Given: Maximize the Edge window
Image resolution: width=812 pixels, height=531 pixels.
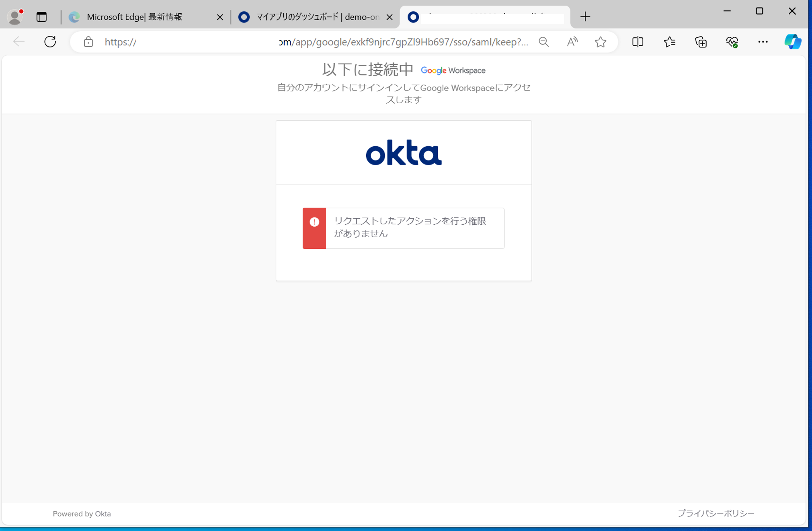Looking at the screenshot, I should tap(759, 11).
